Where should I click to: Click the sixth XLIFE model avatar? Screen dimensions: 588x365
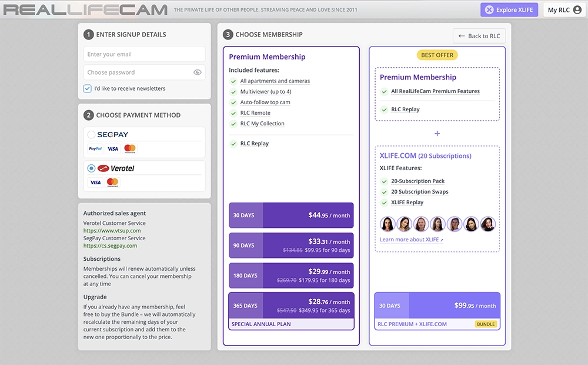[x=471, y=224]
